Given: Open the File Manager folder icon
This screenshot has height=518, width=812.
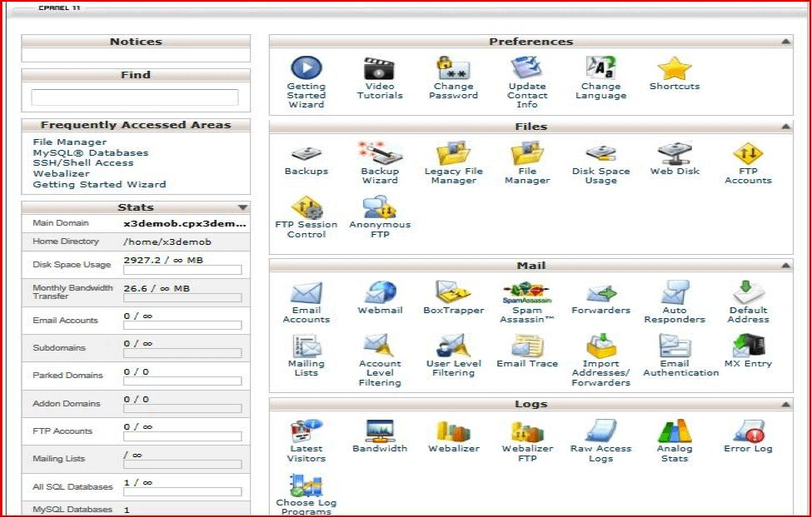Looking at the screenshot, I should point(526,152).
